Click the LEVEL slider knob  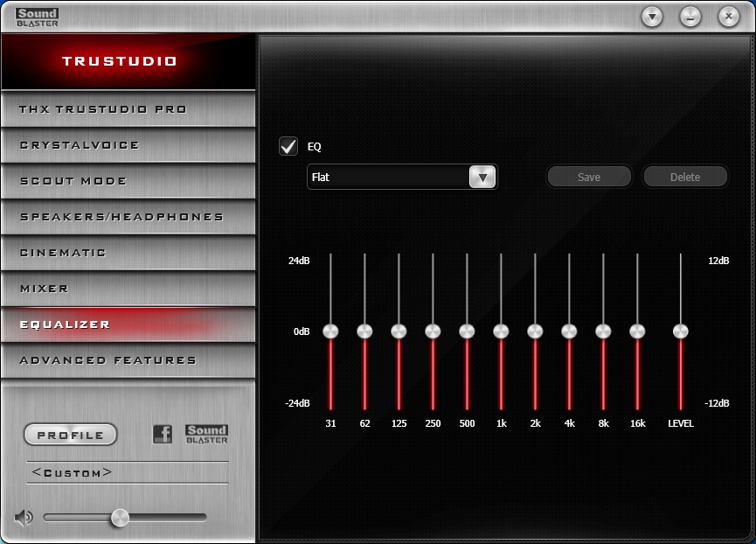pyautogui.click(x=681, y=331)
